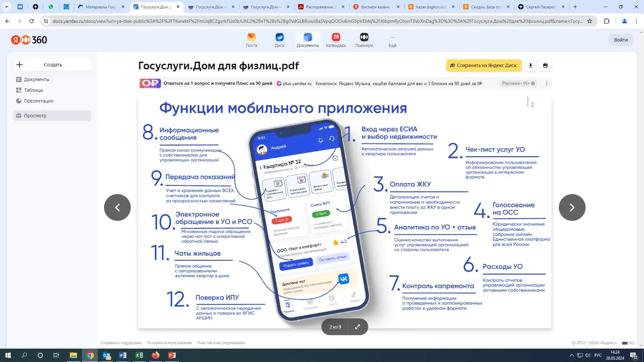This screenshot has height=362, width=644.
Task: Click the Яндекс 360 logo
Action: tap(29, 40)
